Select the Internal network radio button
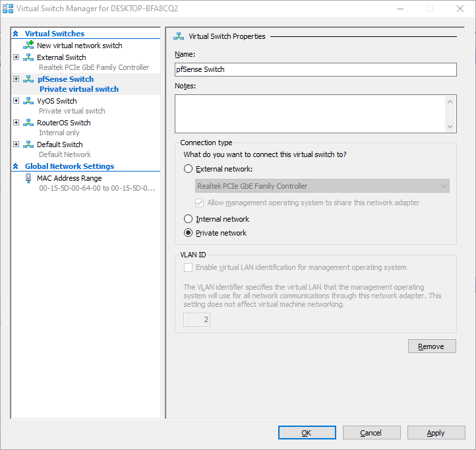The image size is (476, 450). pos(189,219)
